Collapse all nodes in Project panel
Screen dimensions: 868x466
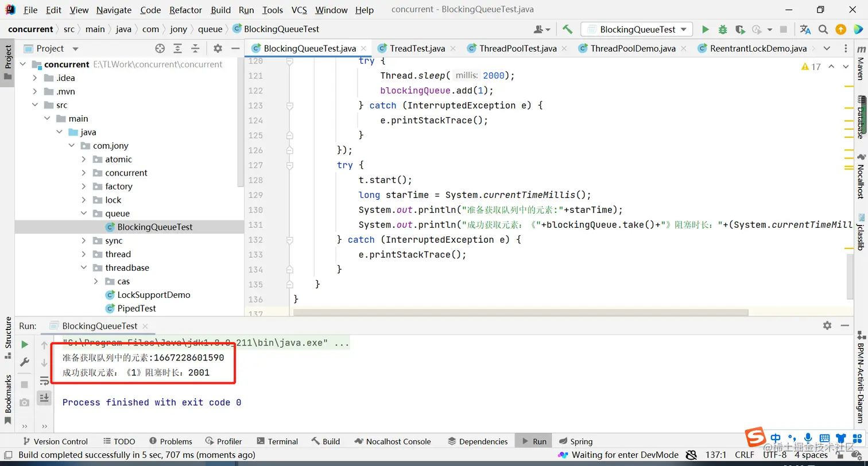point(195,49)
